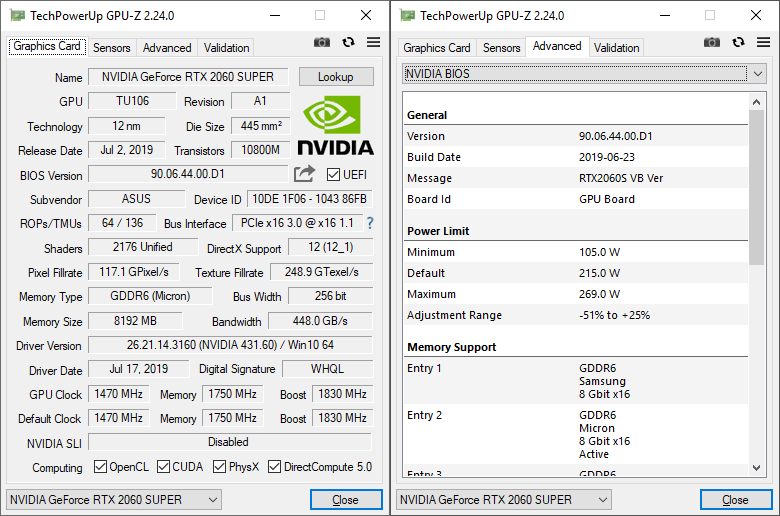
Task: Click the Shaders field 2176 Unified
Action: [143, 247]
